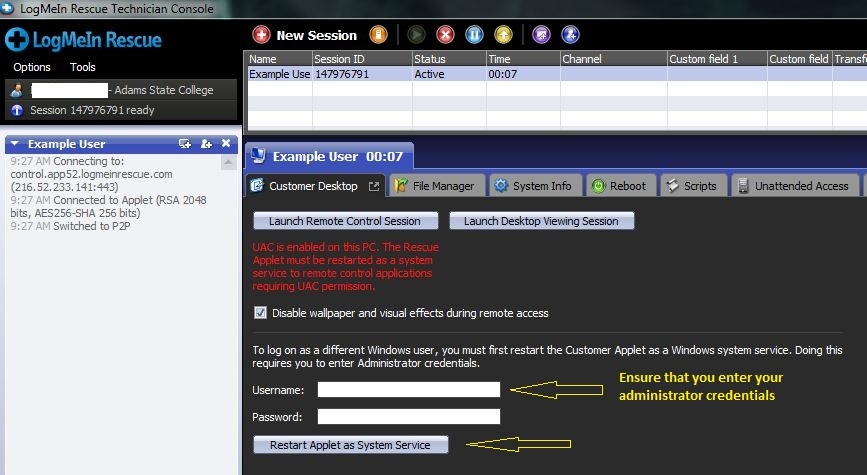Click the Password input field

pyautogui.click(x=409, y=416)
